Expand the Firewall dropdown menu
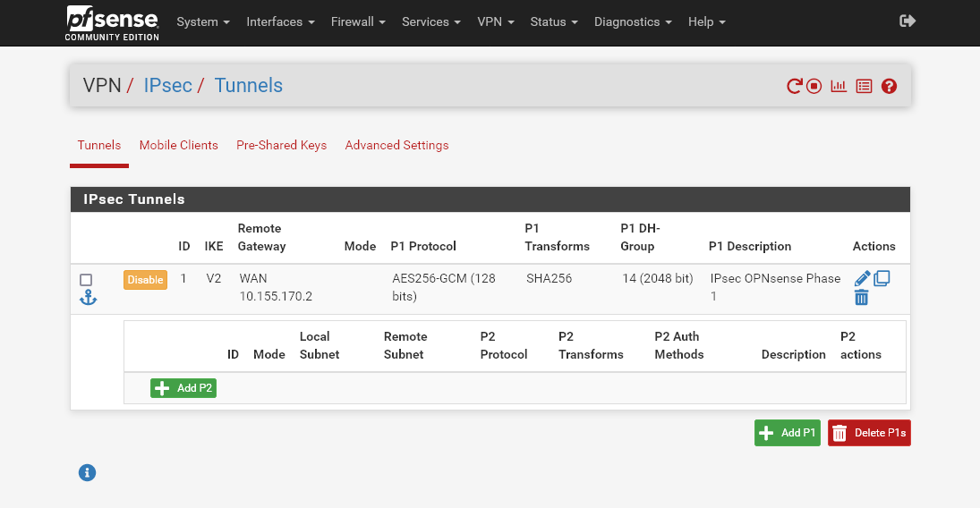The width and height of the screenshot is (980, 508). tap(358, 21)
